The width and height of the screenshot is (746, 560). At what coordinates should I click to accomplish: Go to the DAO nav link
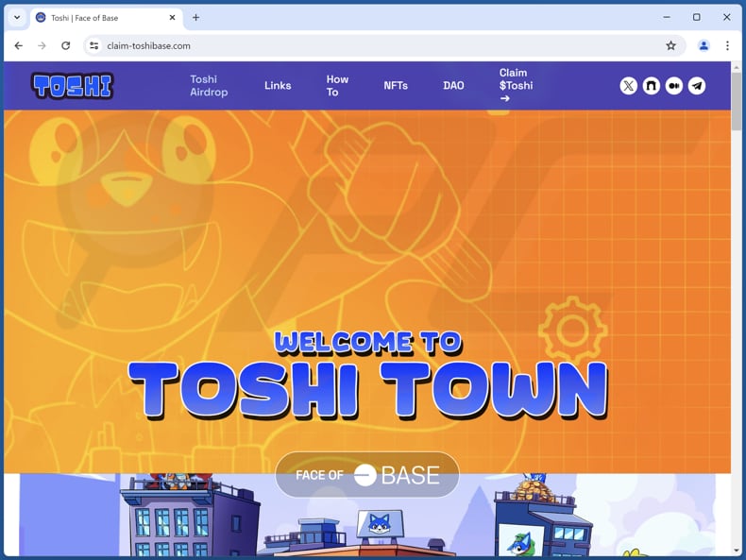453,86
